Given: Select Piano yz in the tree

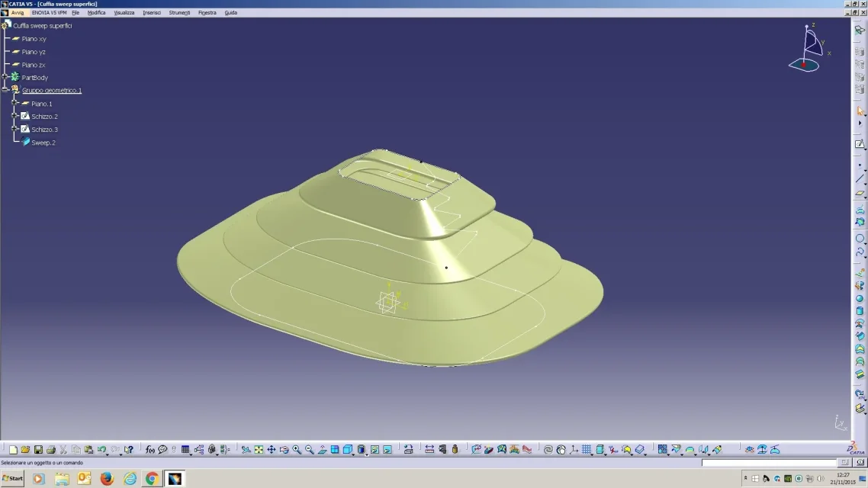Looking at the screenshot, I should click(x=34, y=52).
